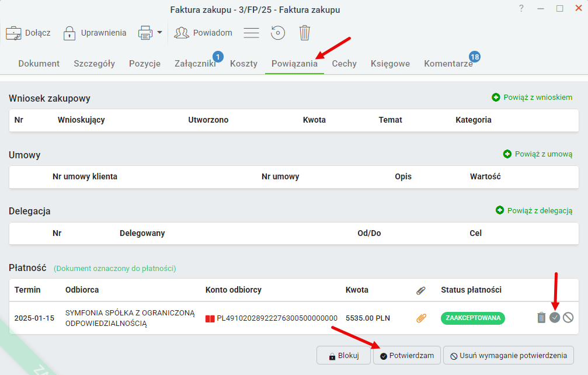This screenshot has width=588, height=375.
Task: Click the row cancel confirmation-requirement icon
Action: tap(568, 318)
